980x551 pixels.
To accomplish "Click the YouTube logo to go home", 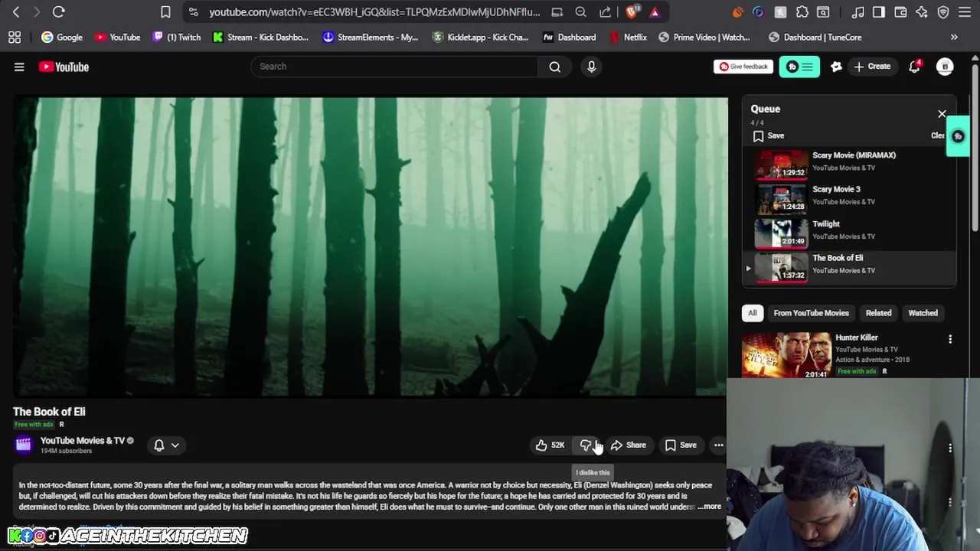I will point(64,67).
